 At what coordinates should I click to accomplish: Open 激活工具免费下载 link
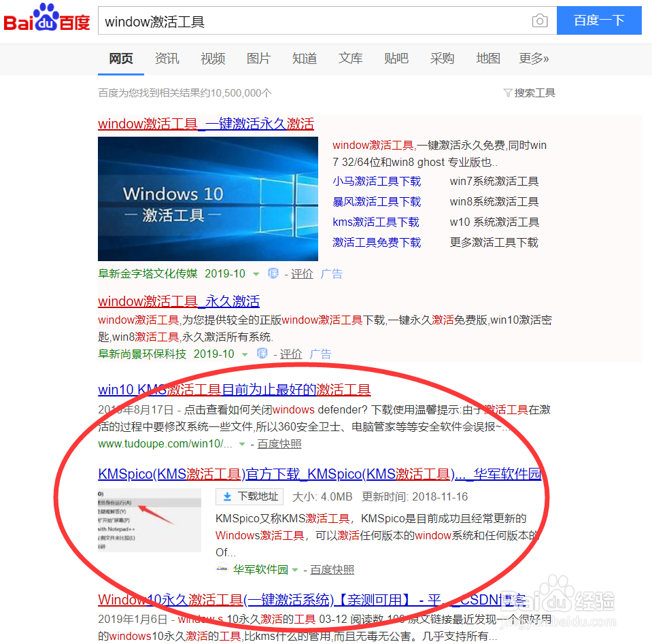pyautogui.click(x=377, y=243)
